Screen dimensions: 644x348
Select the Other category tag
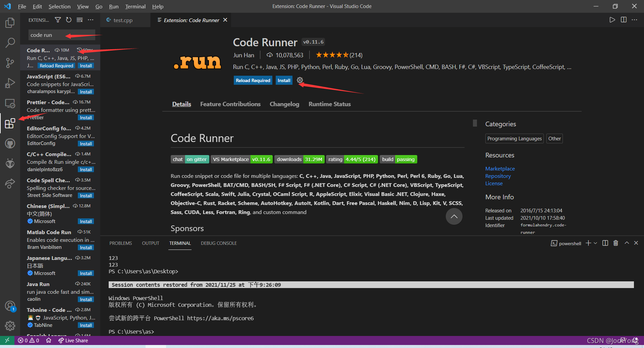click(554, 139)
